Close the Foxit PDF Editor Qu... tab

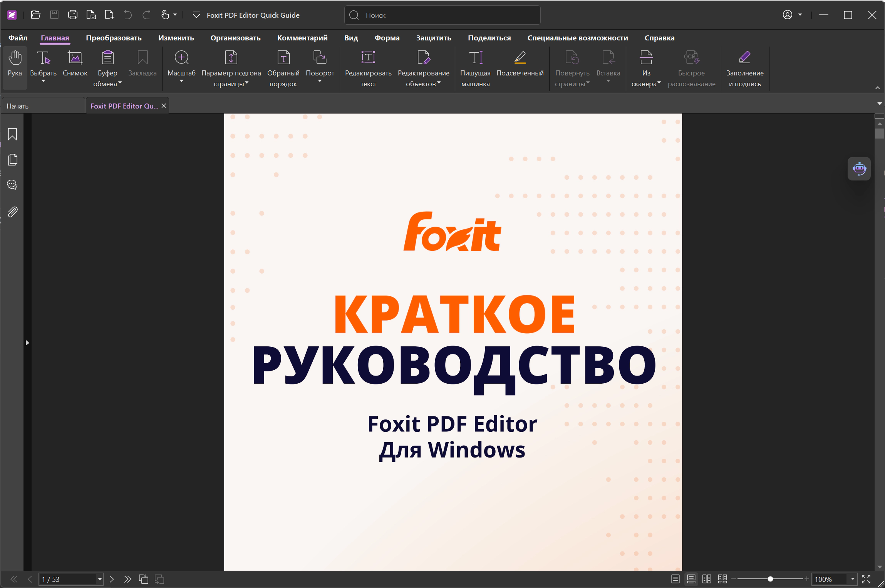(x=164, y=105)
